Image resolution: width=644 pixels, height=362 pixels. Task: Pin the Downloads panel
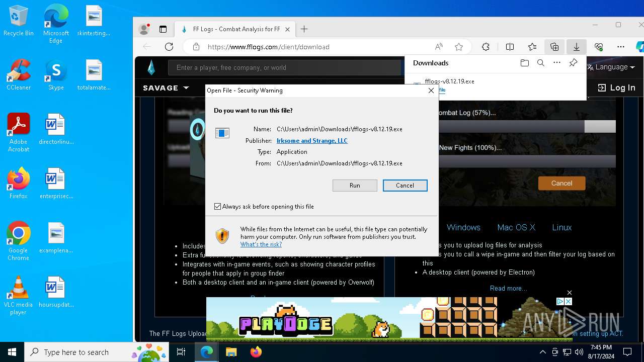point(573,63)
